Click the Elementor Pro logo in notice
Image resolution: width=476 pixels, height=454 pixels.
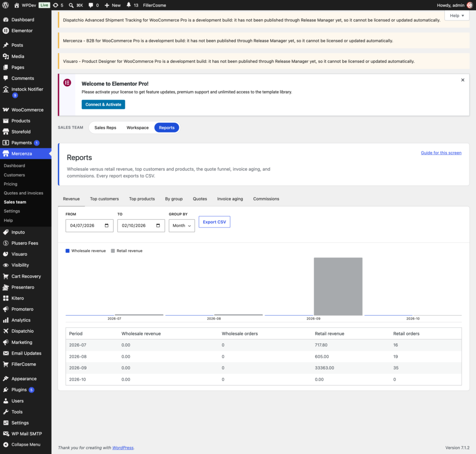67,83
